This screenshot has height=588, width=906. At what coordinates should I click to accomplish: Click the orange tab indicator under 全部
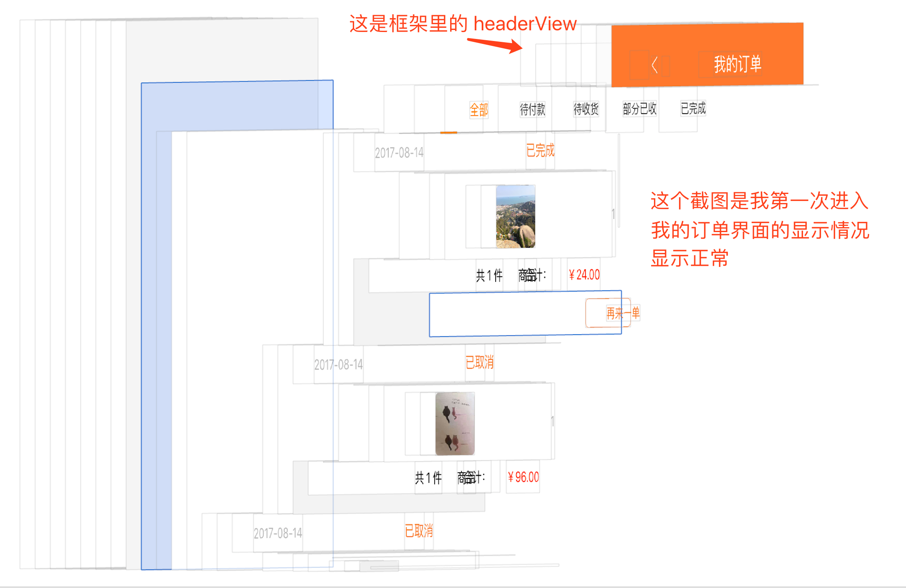(448, 132)
